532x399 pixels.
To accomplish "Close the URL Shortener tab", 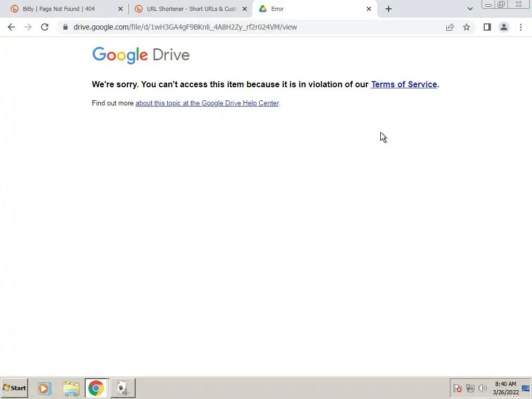I will pyautogui.click(x=245, y=9).
